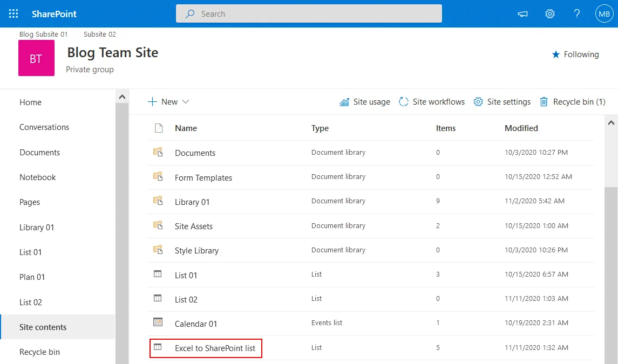Viewport: 618px width, 364px height.
Task: Open Recycle bin (1) in toolbar
Action: click(572, 102)
